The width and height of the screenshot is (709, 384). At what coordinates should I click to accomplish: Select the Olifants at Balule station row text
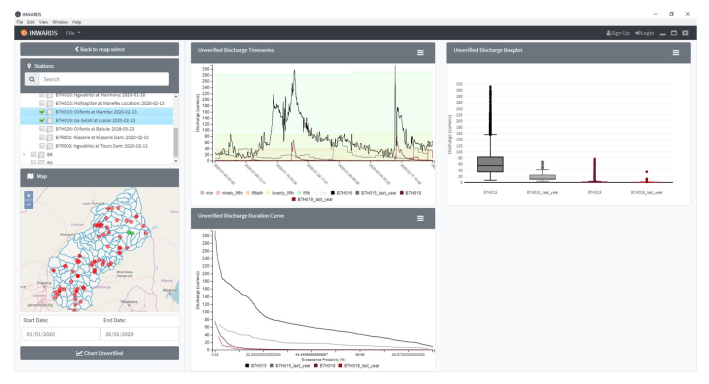click(95, 129)
